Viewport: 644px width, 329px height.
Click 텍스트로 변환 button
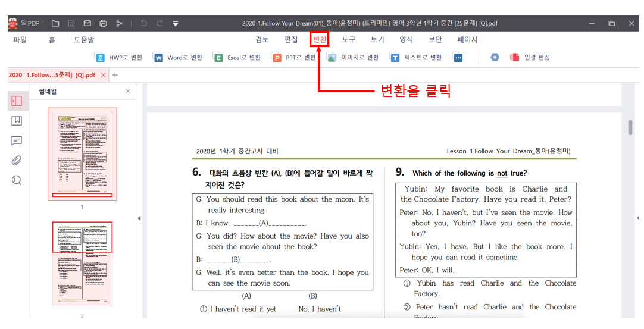(x=415, y=58)
